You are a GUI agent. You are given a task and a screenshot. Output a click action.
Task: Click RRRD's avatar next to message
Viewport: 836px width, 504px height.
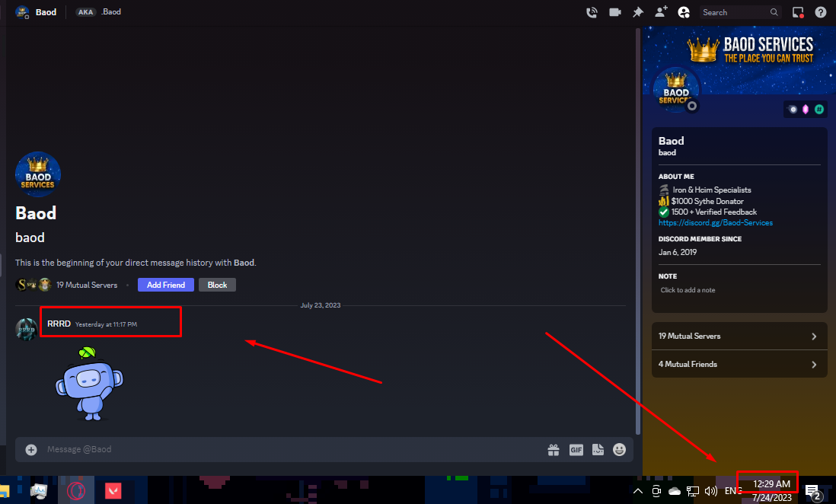pyautogui.click(x=26, y=329)
